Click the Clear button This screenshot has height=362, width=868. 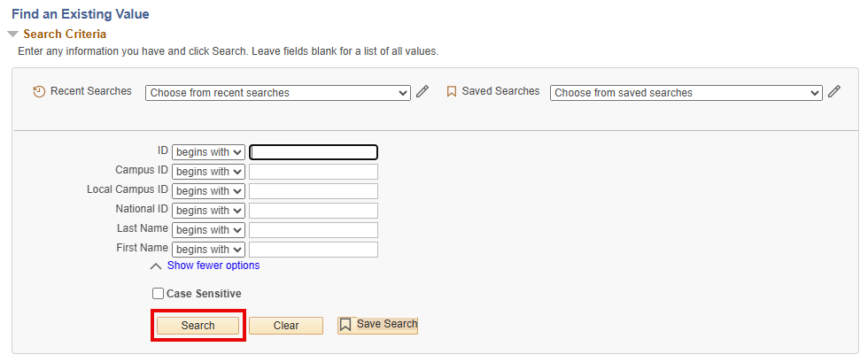[285, 326]
